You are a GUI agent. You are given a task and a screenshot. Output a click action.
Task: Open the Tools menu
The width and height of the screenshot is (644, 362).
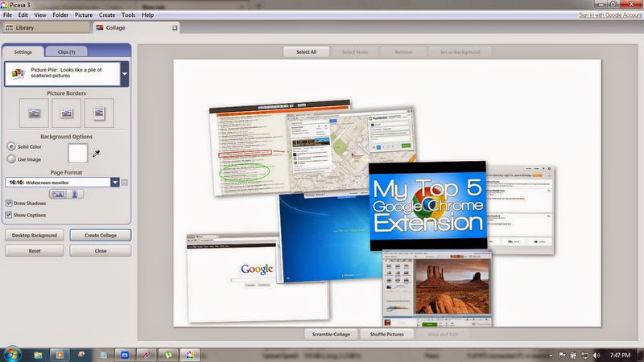pyautogui.click(x=129, y=15)
